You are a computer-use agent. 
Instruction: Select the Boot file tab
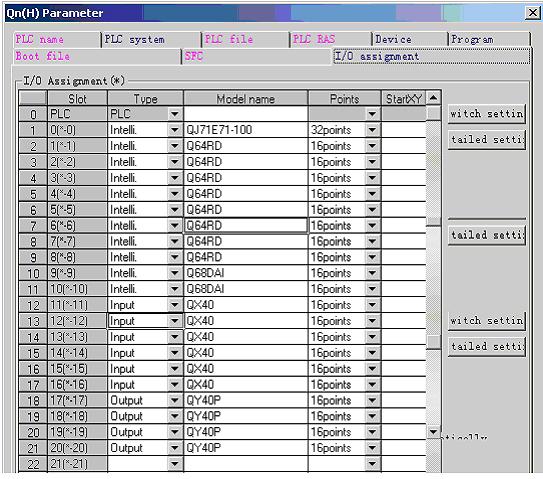[x=97, y=56]
